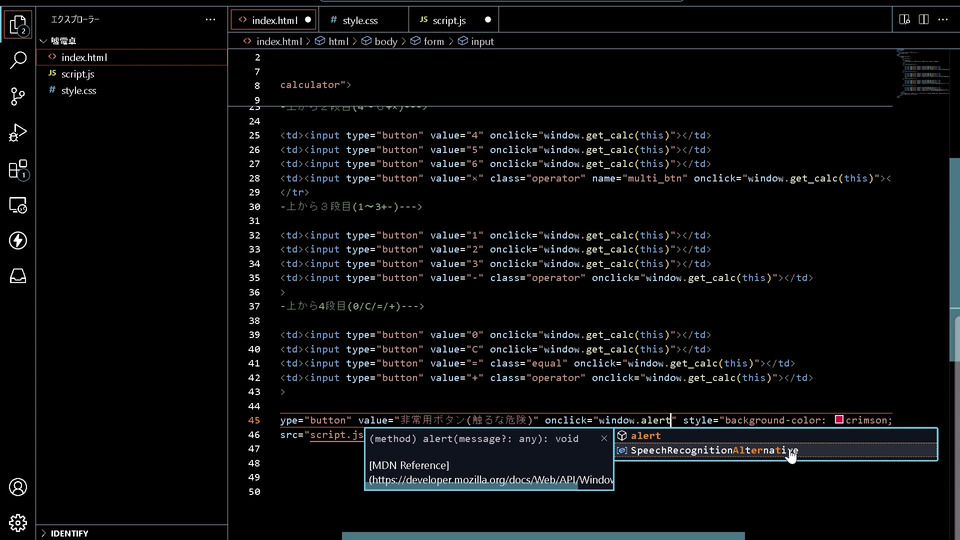Open the Run and Debug view
Image resolution: width=960 pixels, height=540 pixels.
tap(18, 132)
